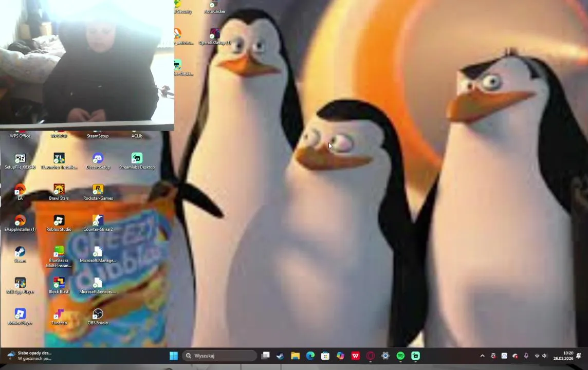The image size is (588, 370).
Task: Expand the hidden system tray icons
Action: 482,356
